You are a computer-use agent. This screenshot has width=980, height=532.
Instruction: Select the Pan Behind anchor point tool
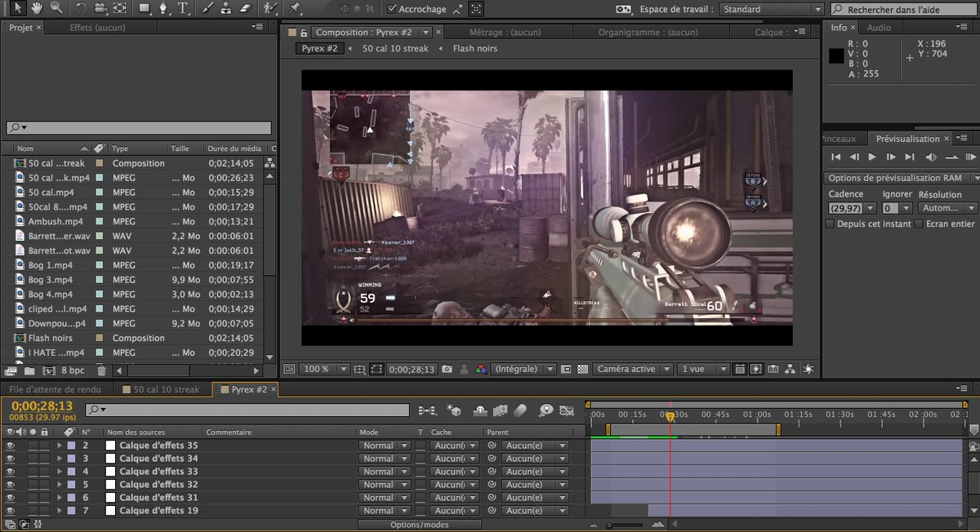point(120,8)
